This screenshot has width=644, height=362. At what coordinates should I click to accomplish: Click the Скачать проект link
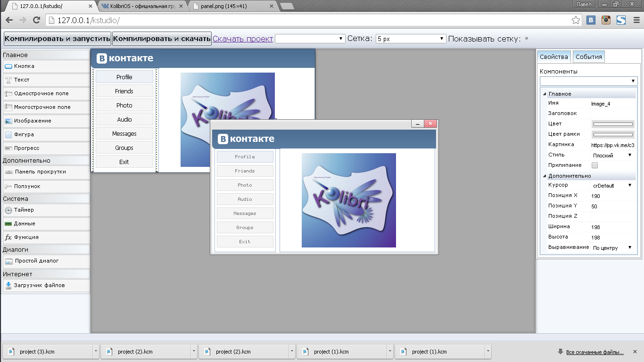(x=242, y=39)
